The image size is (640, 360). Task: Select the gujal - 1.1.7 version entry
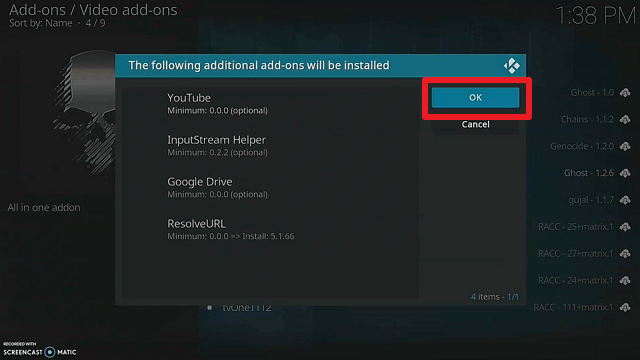[591, 200]
